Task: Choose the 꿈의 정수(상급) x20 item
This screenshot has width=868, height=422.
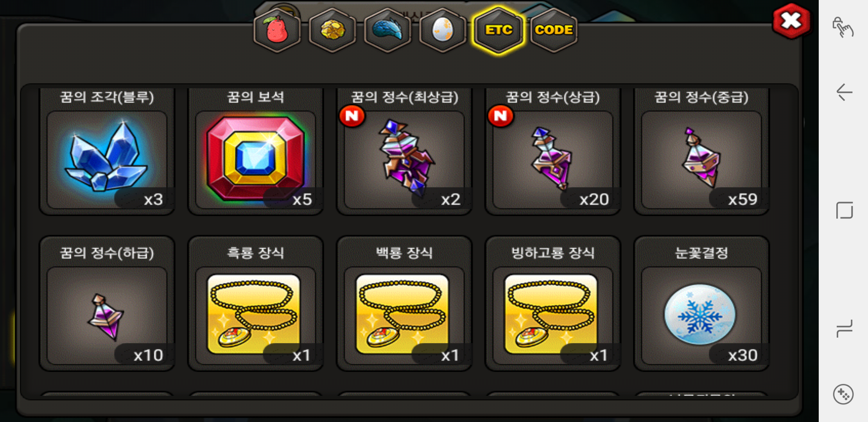Action: (x=553, y=152)
